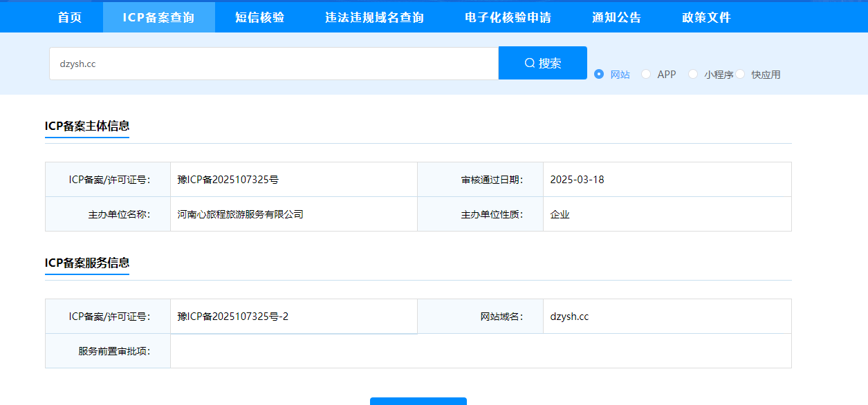Click the ICP备案主体信息 heading
Screen dimensions: 868x405
(x=87, y=126)
